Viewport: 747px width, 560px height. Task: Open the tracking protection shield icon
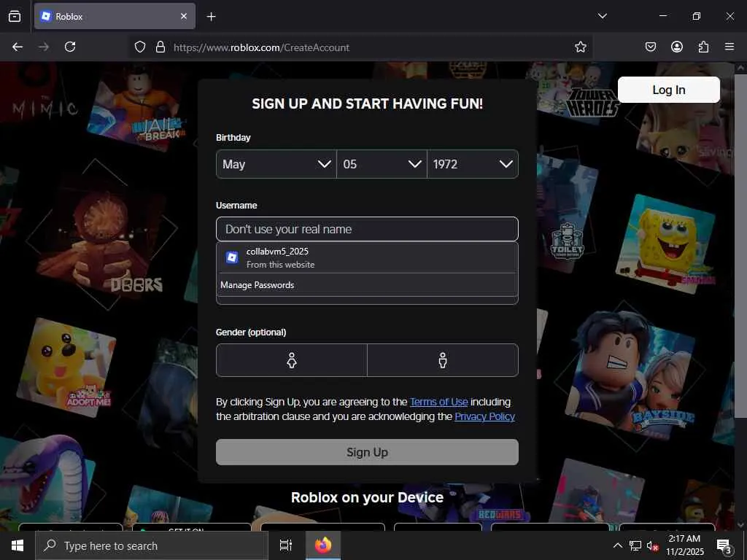pyautogui.click(x=139, y=47)
